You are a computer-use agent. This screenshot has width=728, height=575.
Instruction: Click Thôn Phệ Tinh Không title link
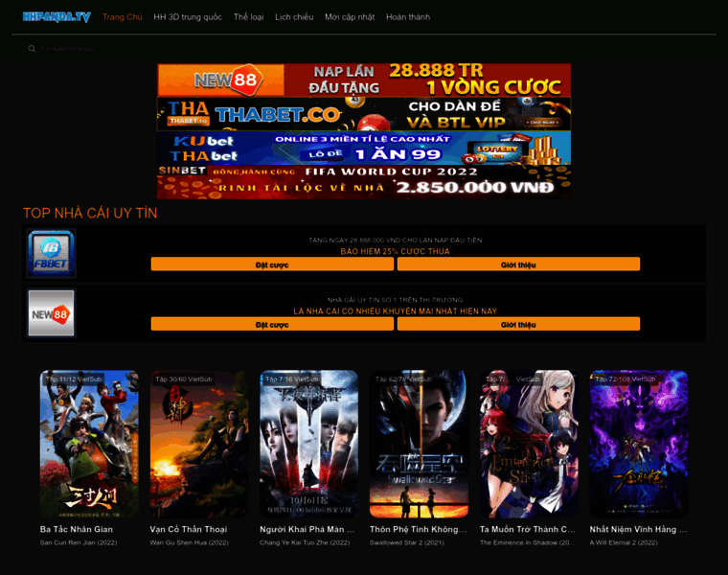(x=419, y=530)
